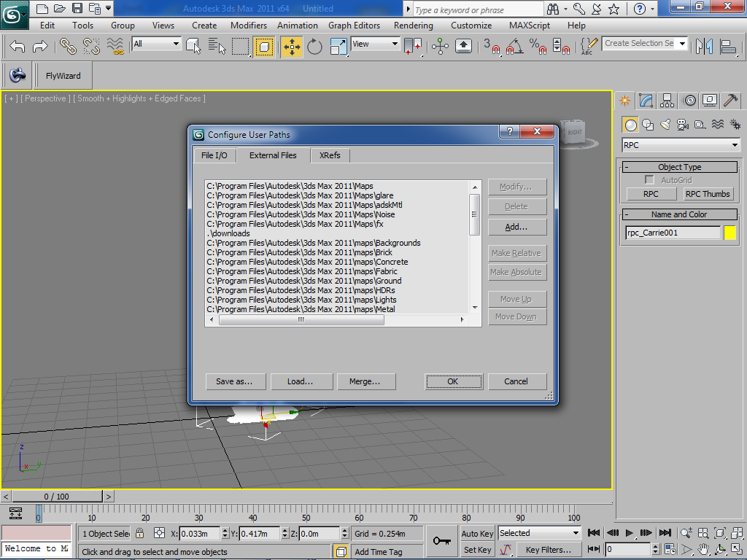Activate the Select and Rotate tool
This screenshot has width=747, height=560.
pyautogui.click(x=314, y=47)
